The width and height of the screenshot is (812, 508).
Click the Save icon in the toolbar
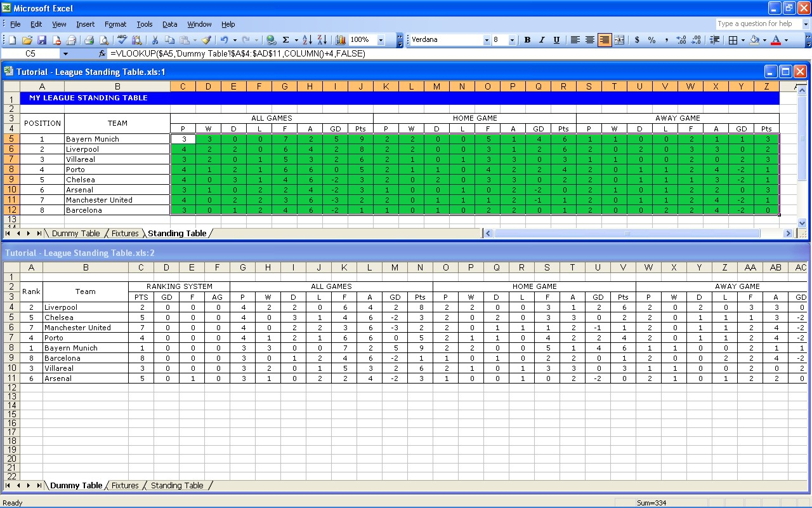(x=42, y=40)
